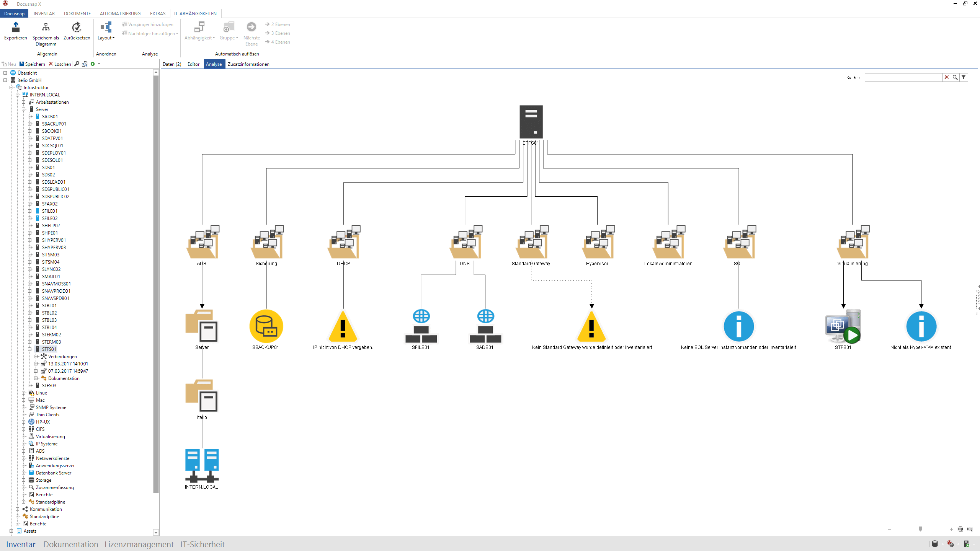This screenshot has width=980, height=551.
Task: Select the Virtualisierung group node
Action: click(853, 242)
